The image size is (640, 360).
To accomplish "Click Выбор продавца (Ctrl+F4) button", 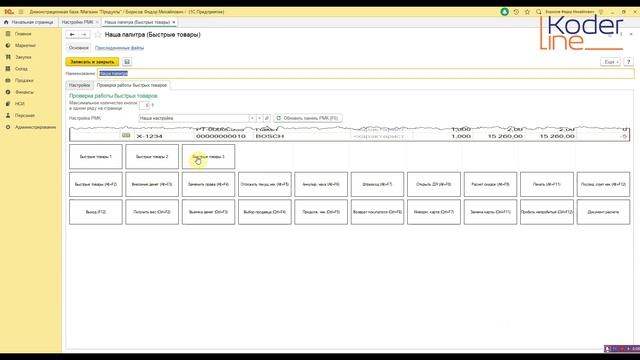I will pos(264,212).
